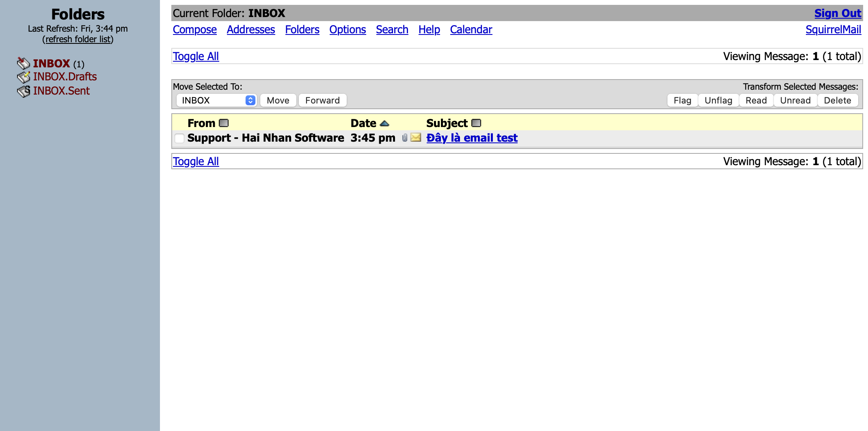Tick the checkbox for Support - Hai Nhan Software message
The height and width of the screenshot is (431, 868).
[x=179, y=138]
